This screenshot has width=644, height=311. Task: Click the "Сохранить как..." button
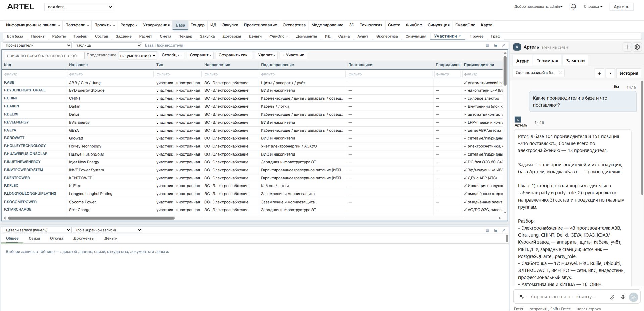[234, 55]
